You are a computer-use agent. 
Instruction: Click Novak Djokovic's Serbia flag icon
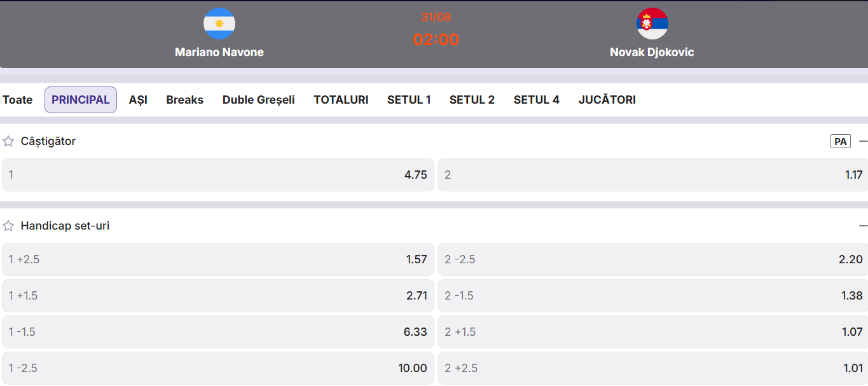click(652, 24)
